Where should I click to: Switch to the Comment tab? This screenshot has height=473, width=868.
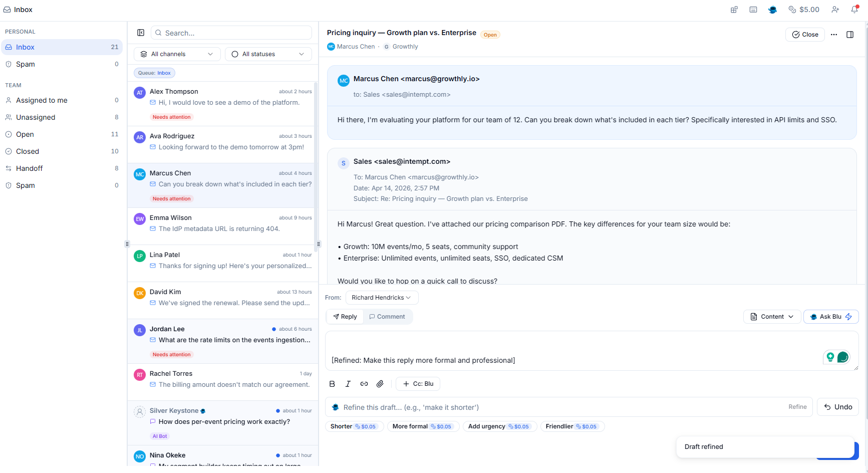click(x=387, y=316)
